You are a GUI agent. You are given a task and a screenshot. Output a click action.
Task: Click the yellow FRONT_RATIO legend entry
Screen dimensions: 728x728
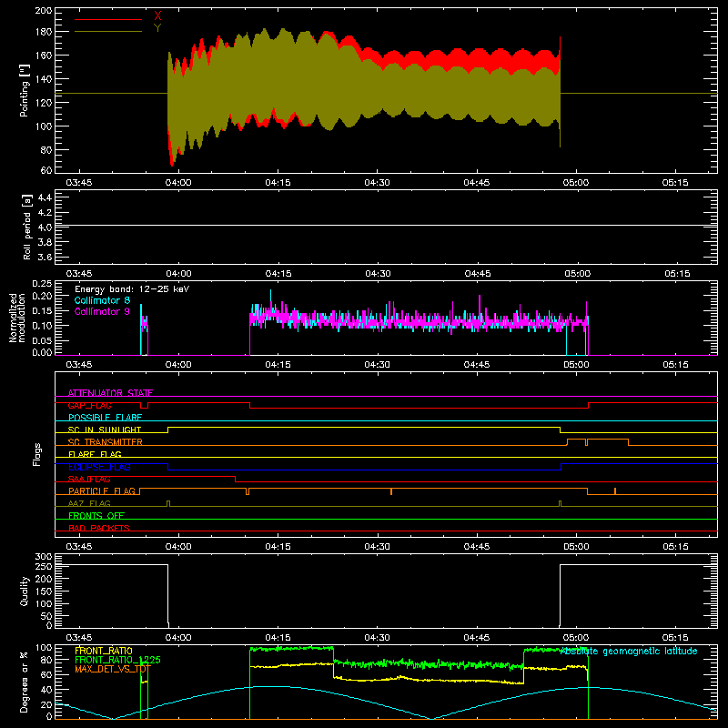coord(104,651)
